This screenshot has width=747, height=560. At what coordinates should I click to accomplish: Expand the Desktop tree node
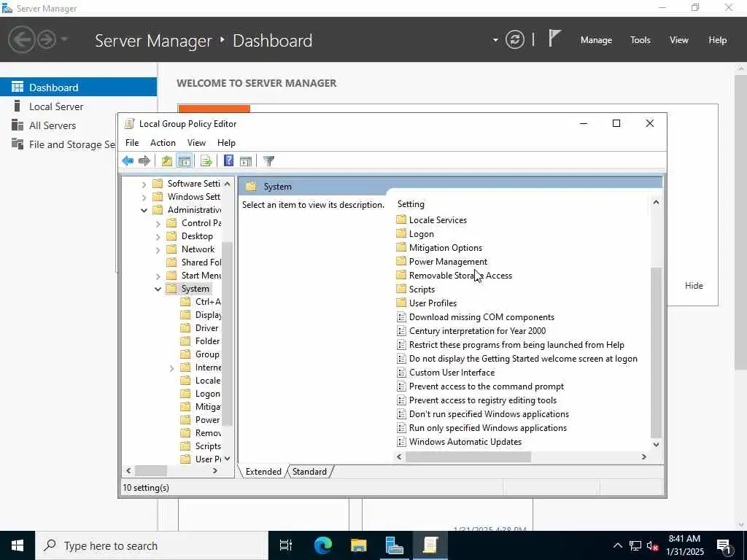[158, 236]
